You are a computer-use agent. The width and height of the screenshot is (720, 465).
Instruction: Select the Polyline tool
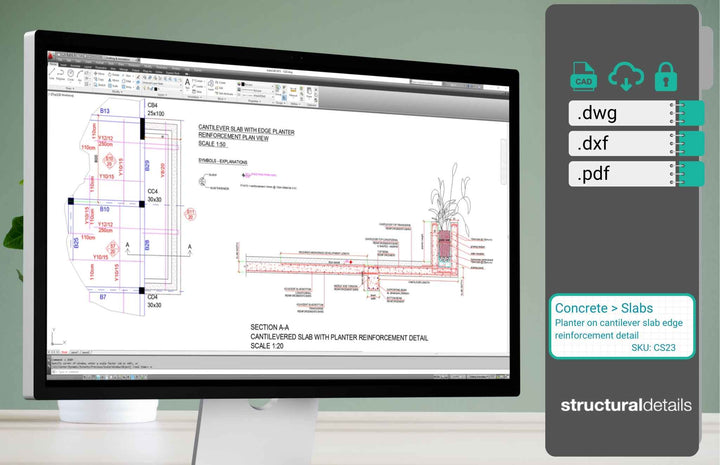point(61,75)
